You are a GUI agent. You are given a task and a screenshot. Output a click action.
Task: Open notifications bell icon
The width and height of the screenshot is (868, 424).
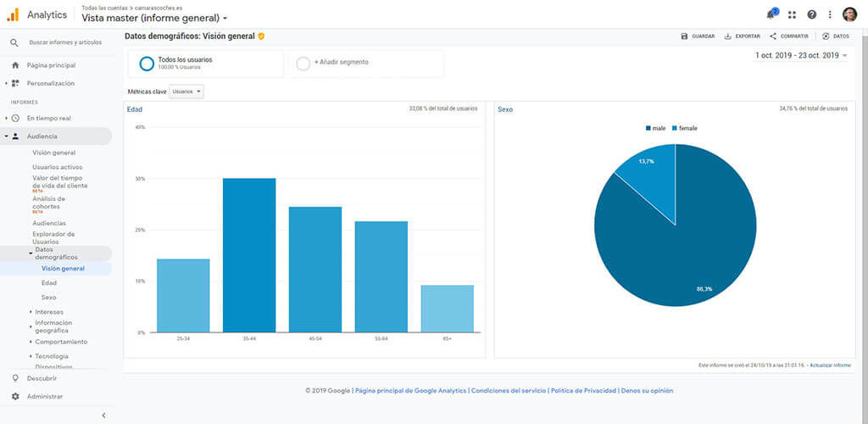[x=771, y=14]
